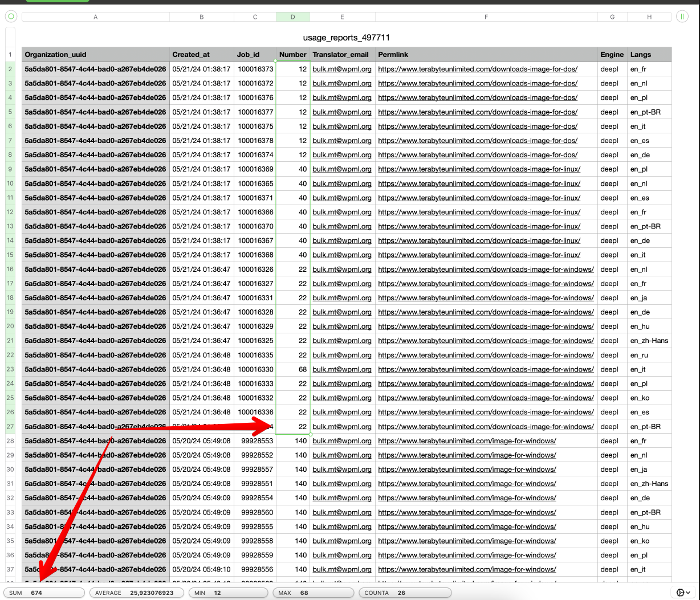
Task: Select column E header
Action: pos(343,17)
